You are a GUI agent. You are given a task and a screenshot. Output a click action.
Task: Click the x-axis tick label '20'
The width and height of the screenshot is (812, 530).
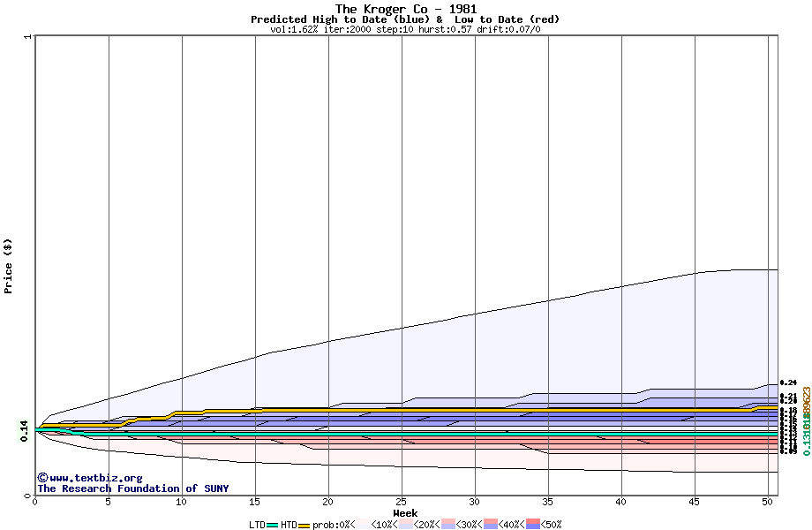327,502
